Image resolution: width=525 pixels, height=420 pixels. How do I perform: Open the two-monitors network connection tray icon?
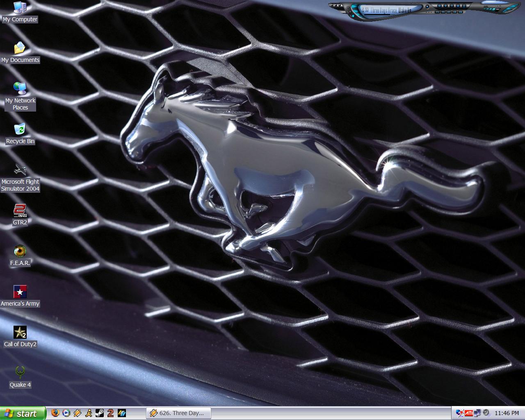(477, 413)
